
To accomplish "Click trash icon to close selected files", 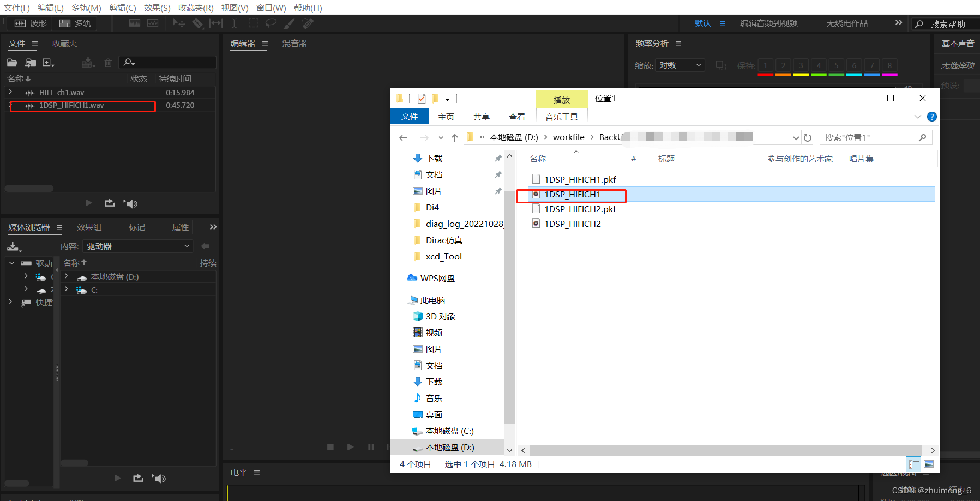I will [x=108, y=63].
